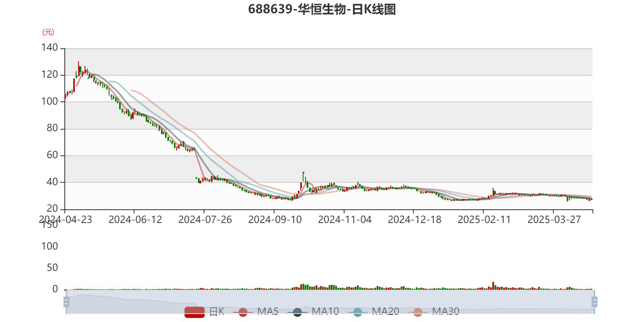Click the 2024-09-10 date axis label
Image resolution: width=644 pixels, height=322 pixels.
pyautogui.click(x=275, y=220)
